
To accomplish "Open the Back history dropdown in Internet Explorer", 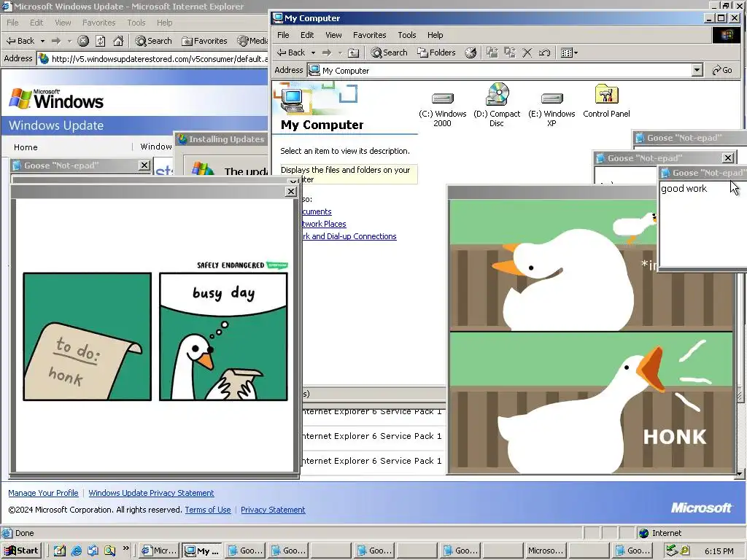I will pyautogui.click(x=42, y=41).
